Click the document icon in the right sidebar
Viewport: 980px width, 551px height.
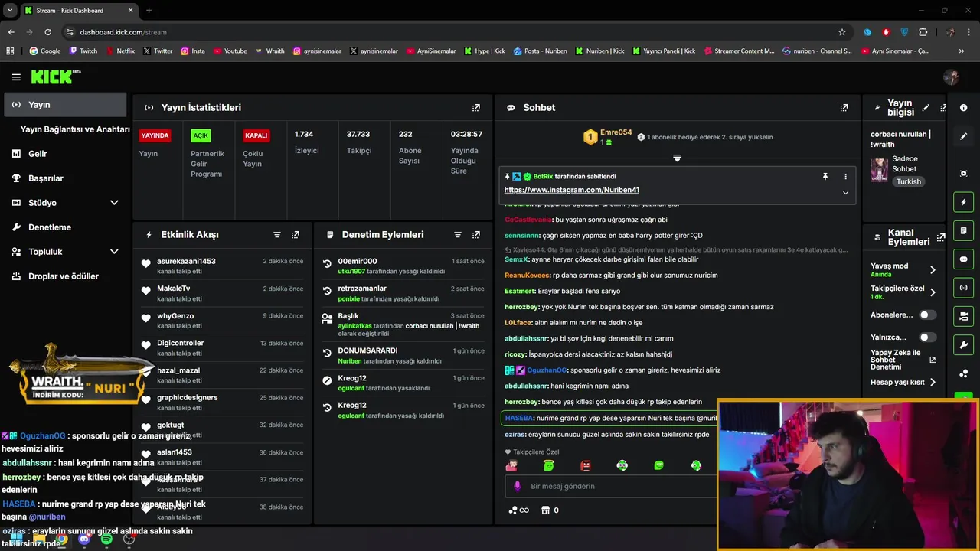963,230
